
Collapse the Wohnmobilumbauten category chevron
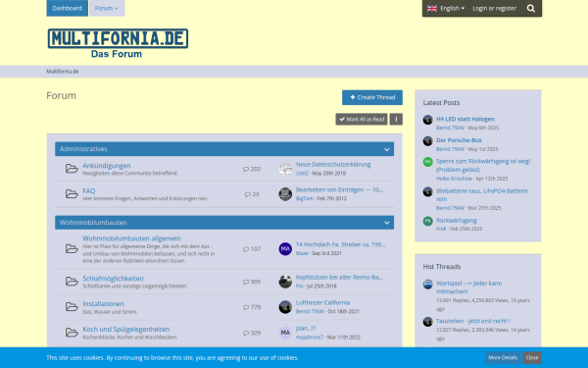click(387, 223)
